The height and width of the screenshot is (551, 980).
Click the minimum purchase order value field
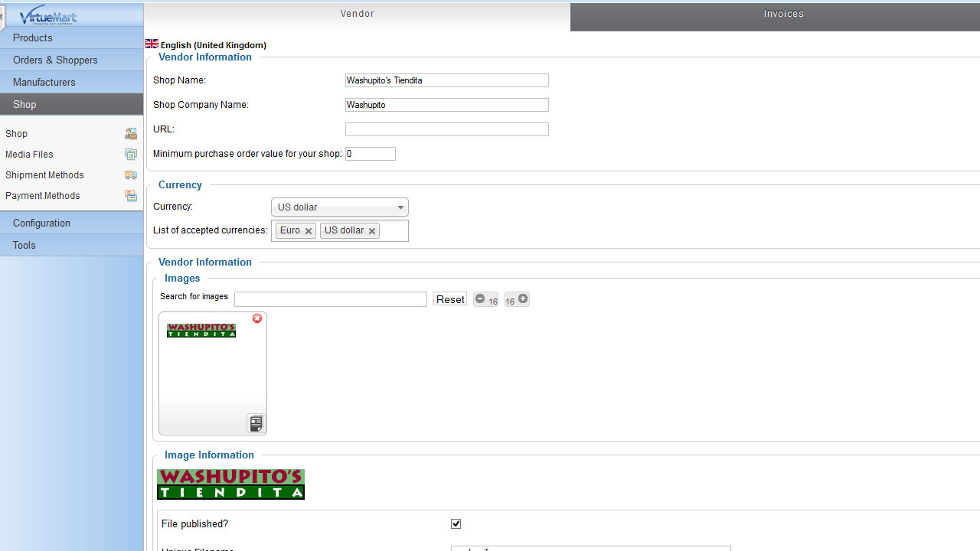(x=371, y=154)
